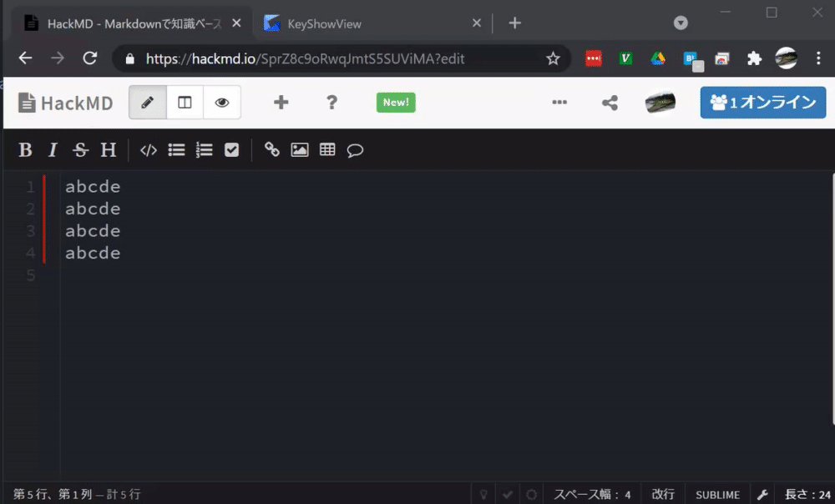Click the 1 オンライン button
Screen dimensions: 835x504
point(762,102)
